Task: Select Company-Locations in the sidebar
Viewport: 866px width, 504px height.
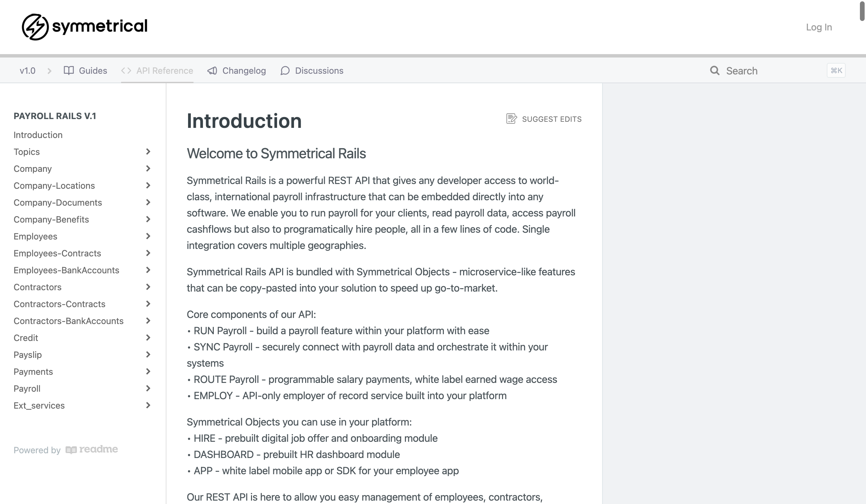Action: pyautogui.click(x=54, y=185)
